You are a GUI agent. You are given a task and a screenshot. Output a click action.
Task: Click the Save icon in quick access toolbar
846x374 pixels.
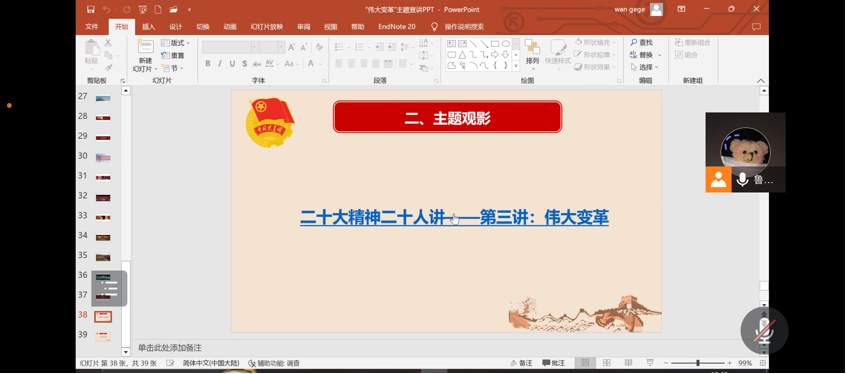click(x=91, y=9)
